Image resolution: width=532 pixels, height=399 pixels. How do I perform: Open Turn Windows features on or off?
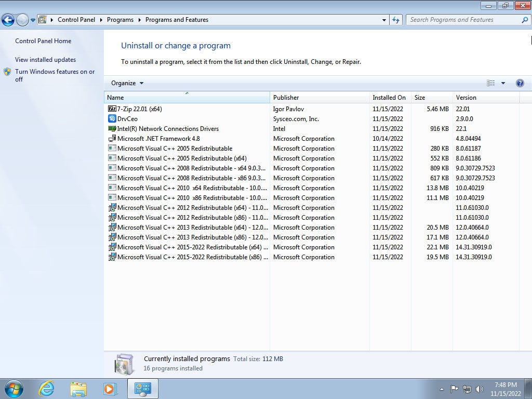55,75
